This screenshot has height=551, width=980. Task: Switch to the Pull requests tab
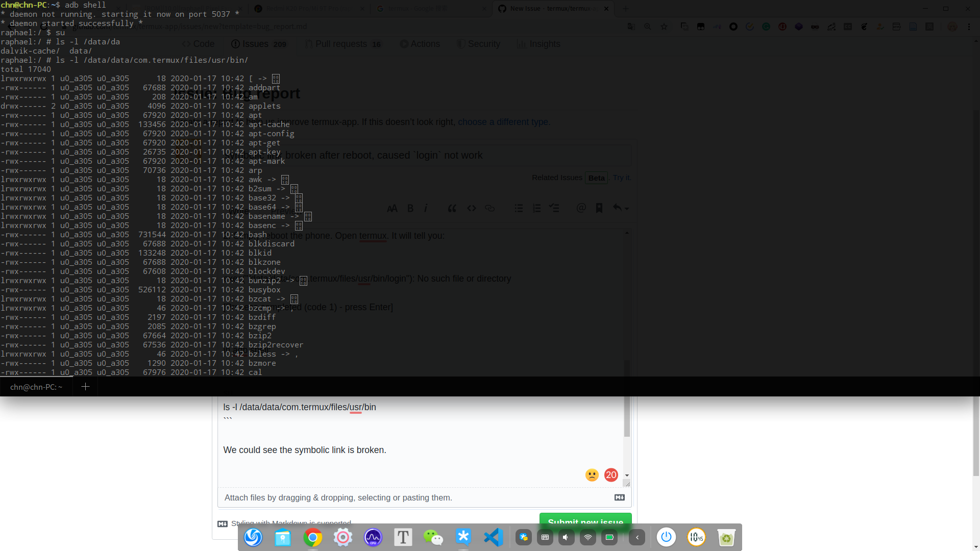[x=343, y=44]
